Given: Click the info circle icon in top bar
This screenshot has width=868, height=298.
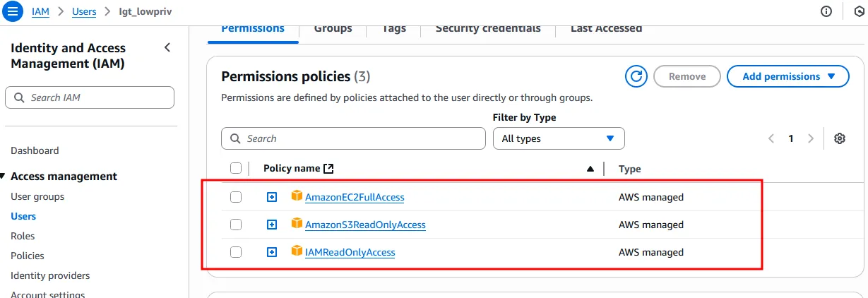Looking at the screenshot, I should 826,11.
